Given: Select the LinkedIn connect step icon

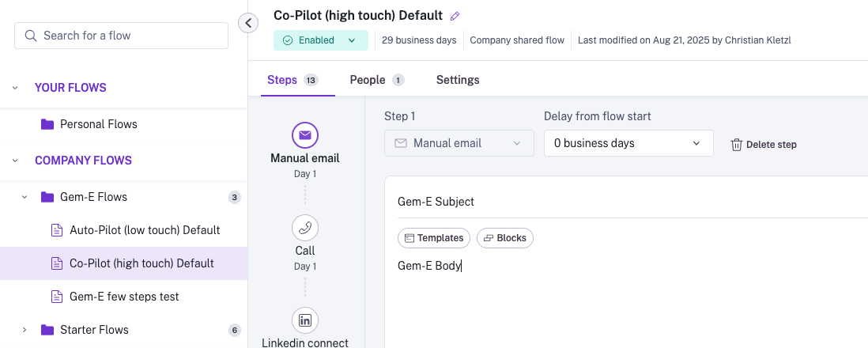Looking at the screenshot, I should coord(305,320).
